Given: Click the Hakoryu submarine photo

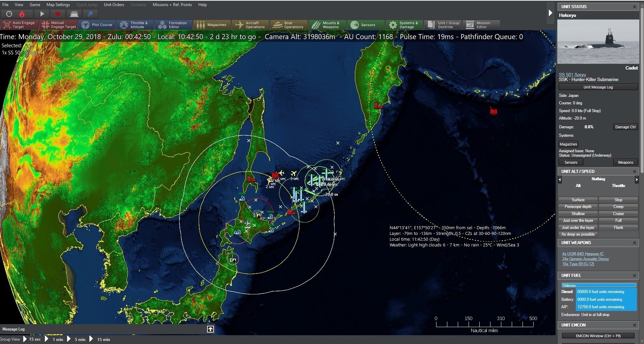Looking at the screenshot, I should (598, 41).
